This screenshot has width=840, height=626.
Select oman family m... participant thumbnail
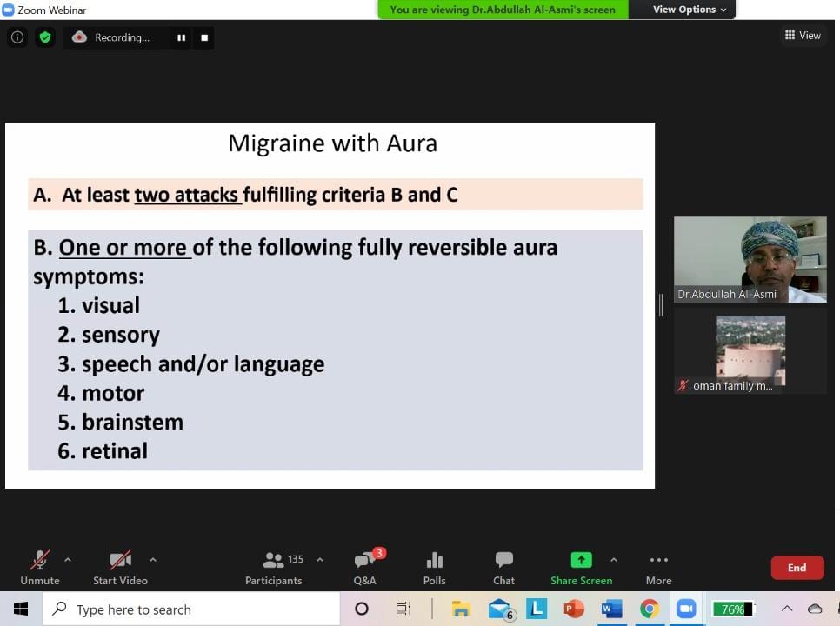click(x=750, y=352)
